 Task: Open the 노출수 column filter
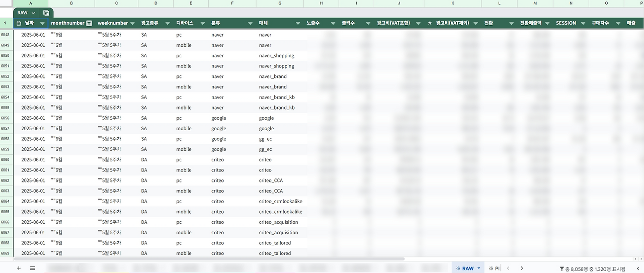(x=333, y=23)
